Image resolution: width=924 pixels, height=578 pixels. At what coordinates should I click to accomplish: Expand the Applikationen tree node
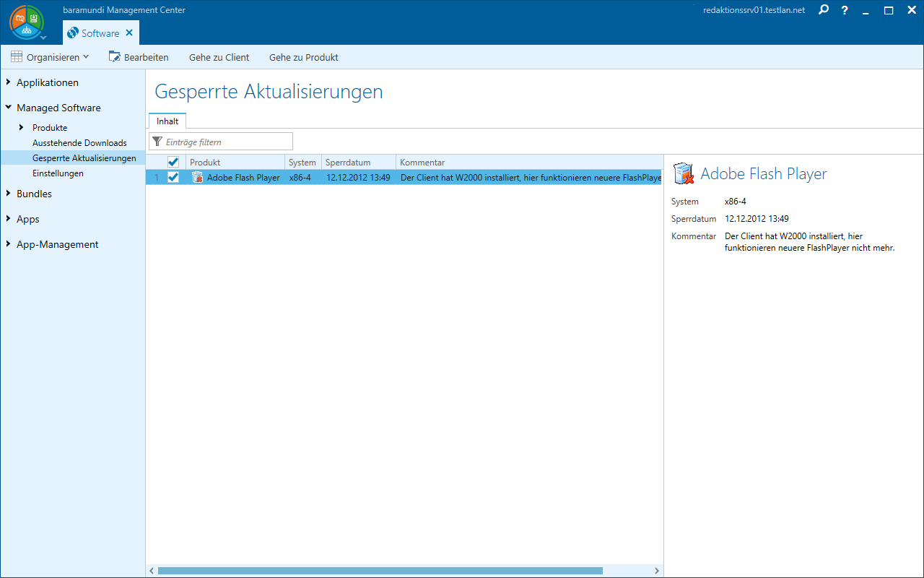coord(8,82)
